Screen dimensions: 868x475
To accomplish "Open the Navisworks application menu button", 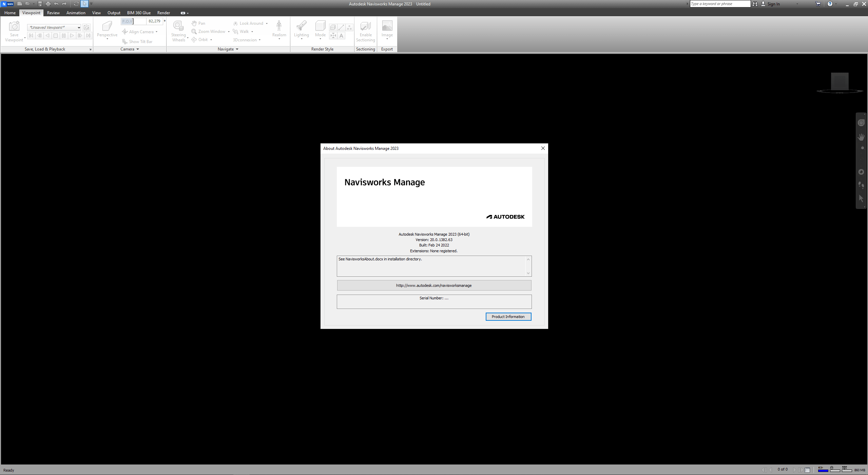I will click(7, 4).
